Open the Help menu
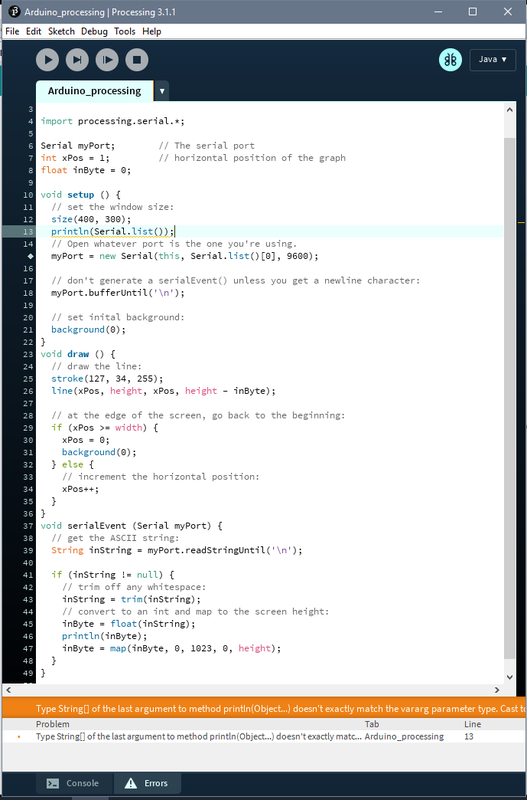Image resolution: width=527 pixels, height=800 pixels. point(152,31)
